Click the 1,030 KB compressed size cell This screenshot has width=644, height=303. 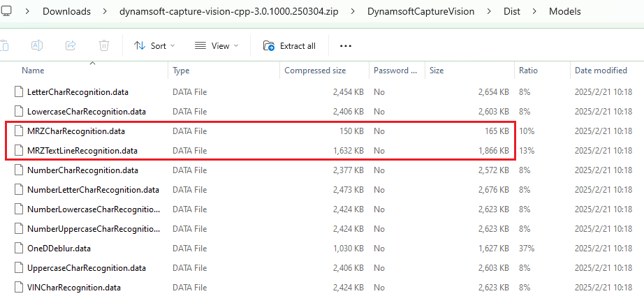(x=349, y=249)
